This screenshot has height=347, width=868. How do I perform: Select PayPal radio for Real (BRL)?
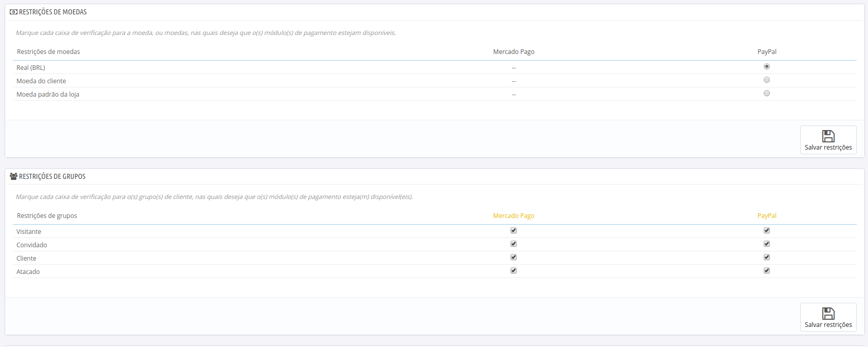(x=767, y=66)
